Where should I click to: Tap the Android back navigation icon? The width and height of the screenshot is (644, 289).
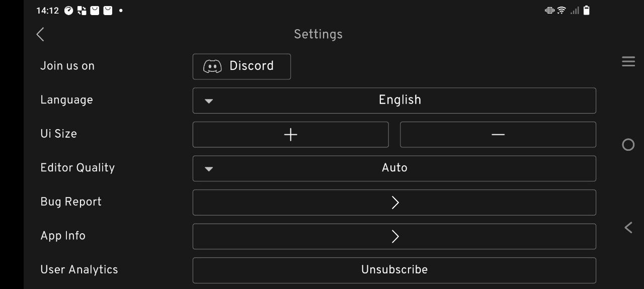pyautogui.click(x=628, y=227)
